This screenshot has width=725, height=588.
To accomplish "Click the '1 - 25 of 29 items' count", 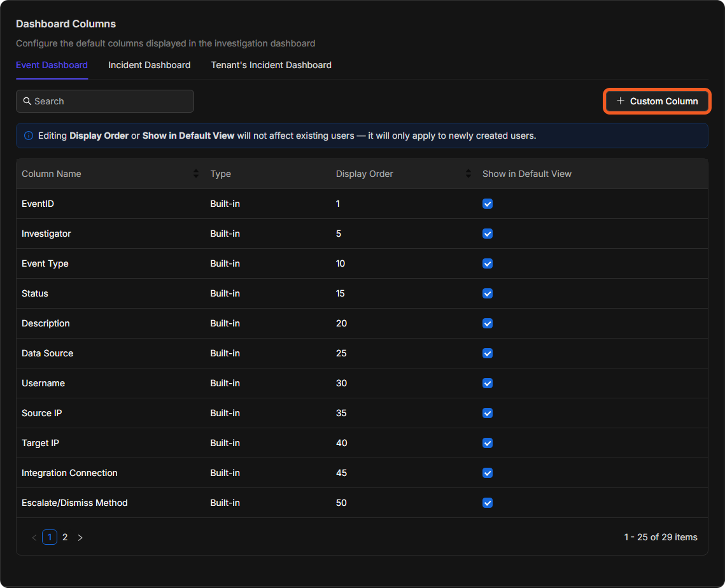I will [x=661, y=537].
